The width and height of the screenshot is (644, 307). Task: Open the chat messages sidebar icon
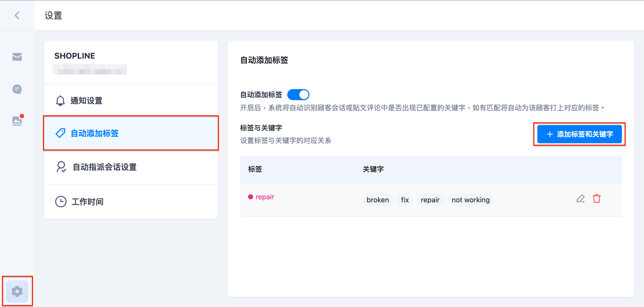point(17,89)
